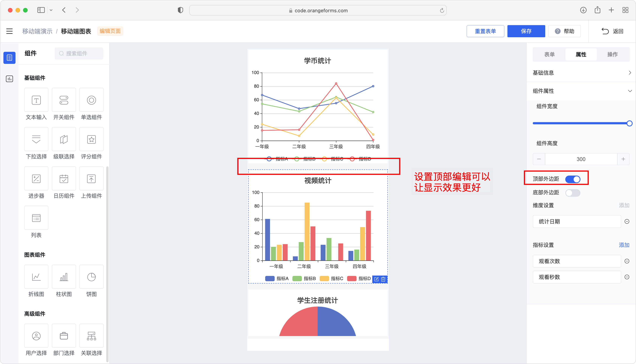
Task: Increase 组件高度 with plus button
Action: (x=623, y=159)
